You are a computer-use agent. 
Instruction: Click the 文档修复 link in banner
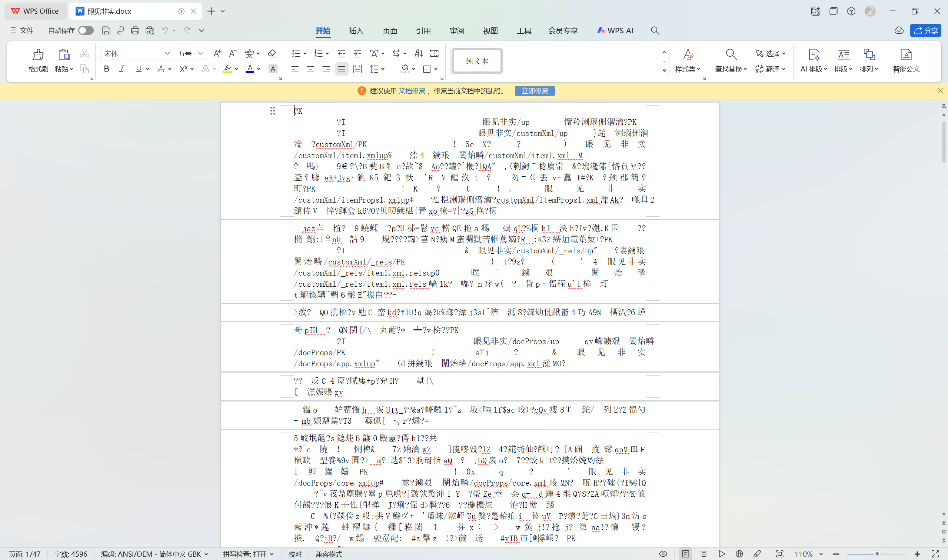pyautogui.click(x=412, y=91)
